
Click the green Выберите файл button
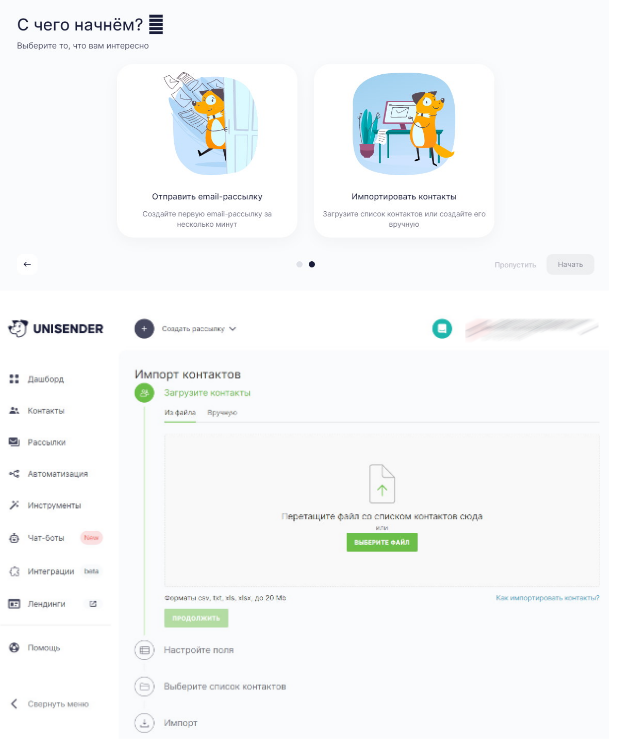pyautogui.click(x=382, y=542)
